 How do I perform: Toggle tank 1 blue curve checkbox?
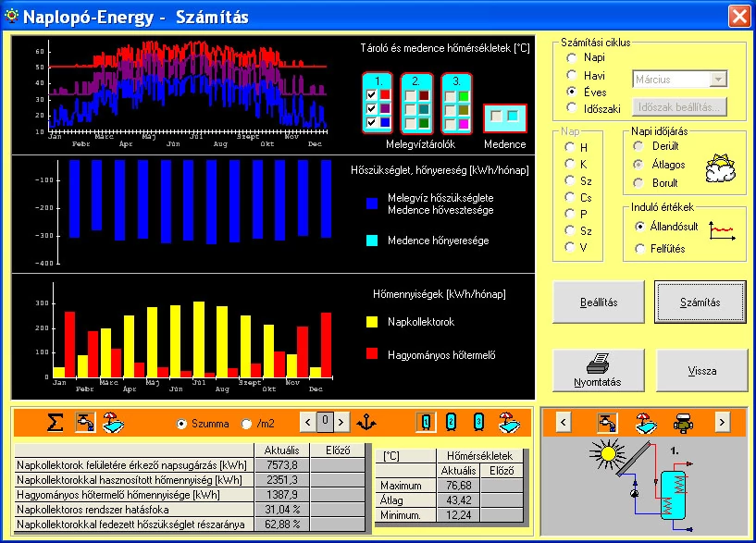[371, 122]
